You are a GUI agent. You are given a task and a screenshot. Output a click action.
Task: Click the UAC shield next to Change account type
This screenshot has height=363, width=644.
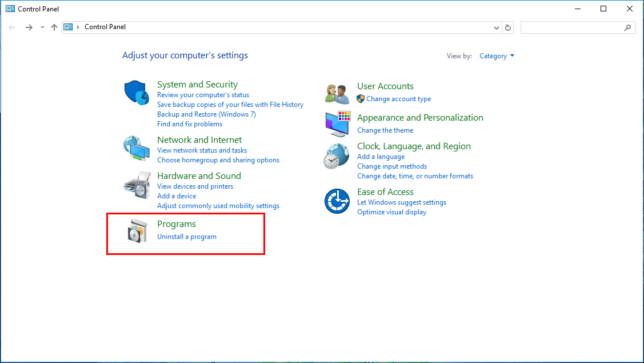pyautogui.click(x=361, y=99)
